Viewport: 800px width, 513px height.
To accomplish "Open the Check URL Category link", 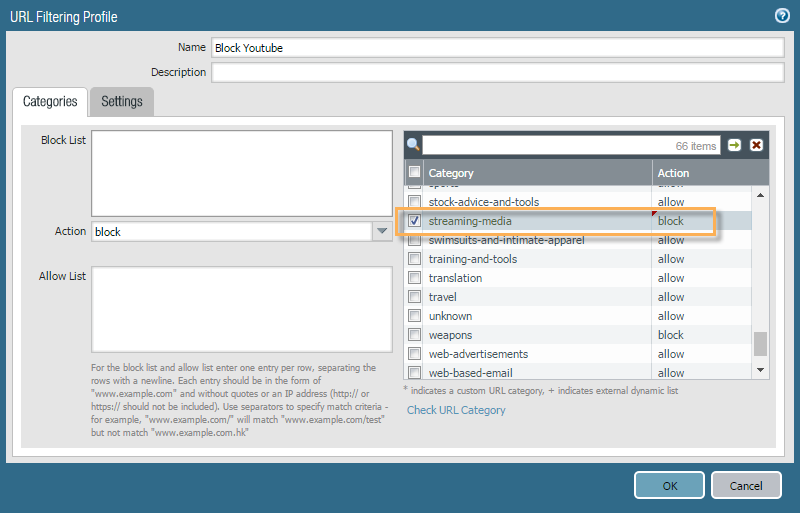I will (x=456, y=410).
